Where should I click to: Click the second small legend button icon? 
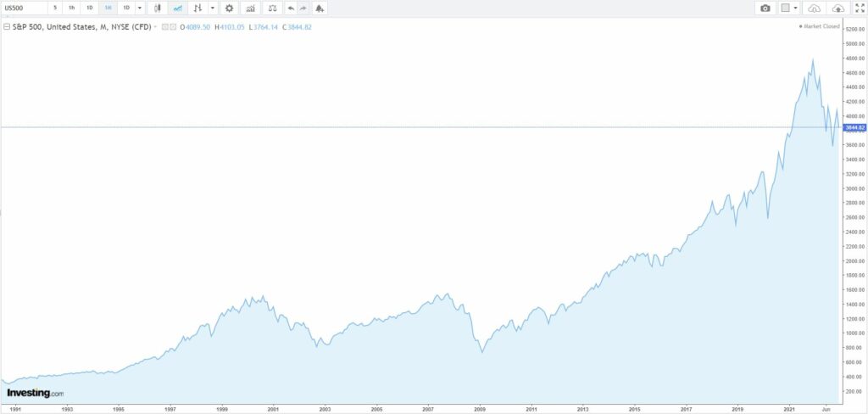tap(172, 26)
